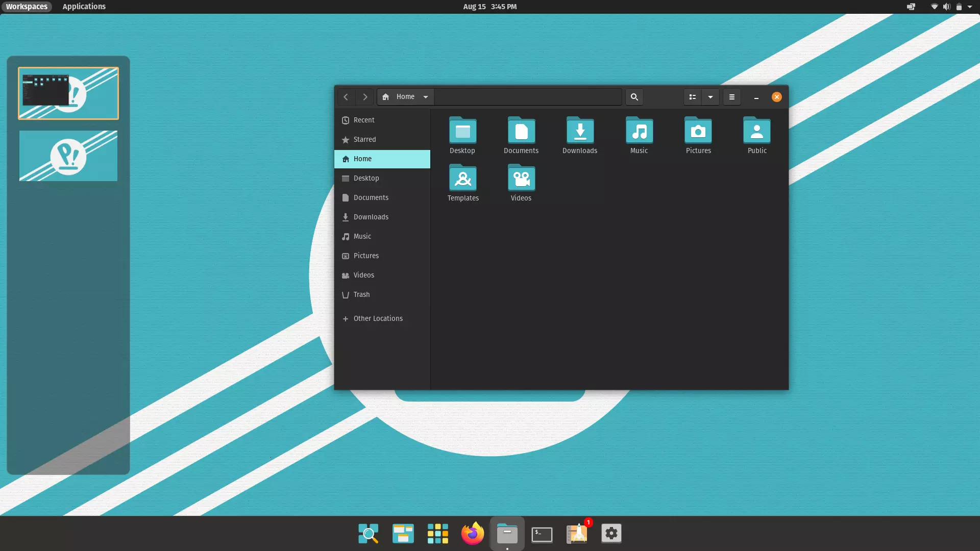Expand the hamburger menu in file manager
This screenshot has height=551, width=980.
[732, 96]
